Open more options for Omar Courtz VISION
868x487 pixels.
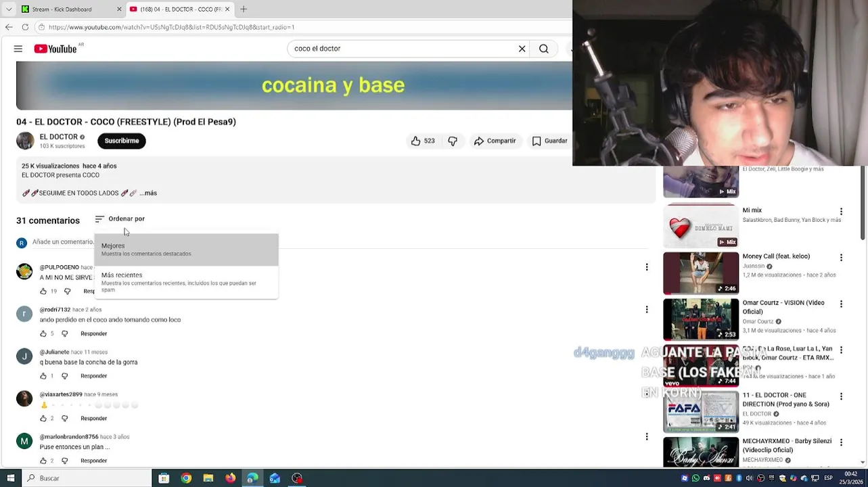pyautogui.click(x=841, y=304)
